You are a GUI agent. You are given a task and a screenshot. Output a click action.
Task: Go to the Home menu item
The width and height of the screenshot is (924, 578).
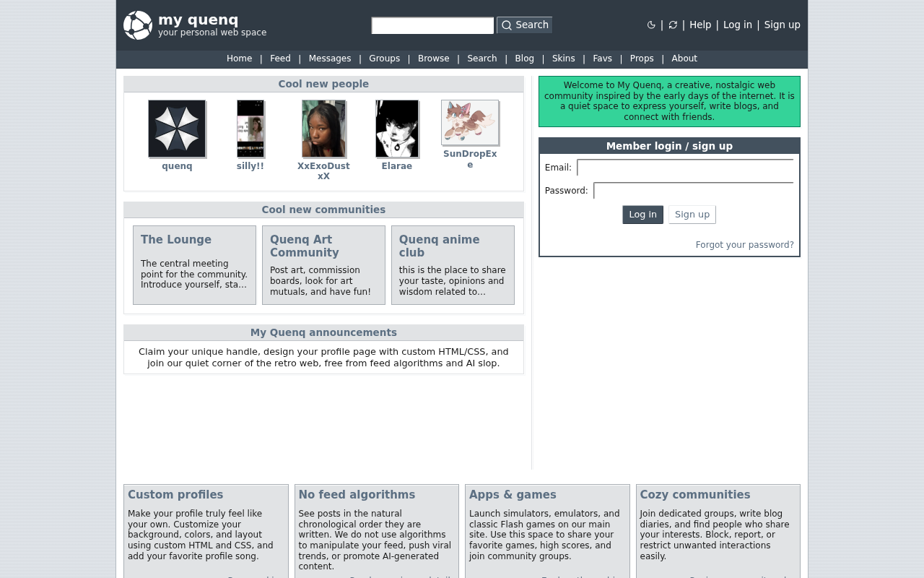[x=240, y=59]
